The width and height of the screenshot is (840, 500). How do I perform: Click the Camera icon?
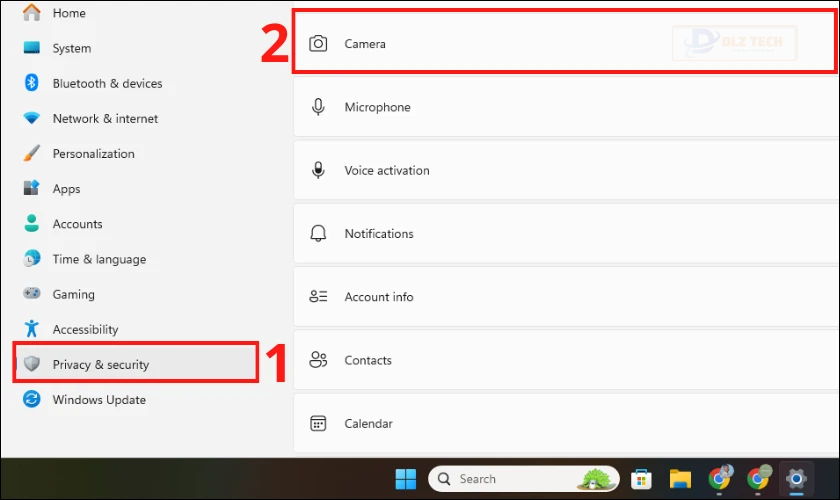click(318, 43)
